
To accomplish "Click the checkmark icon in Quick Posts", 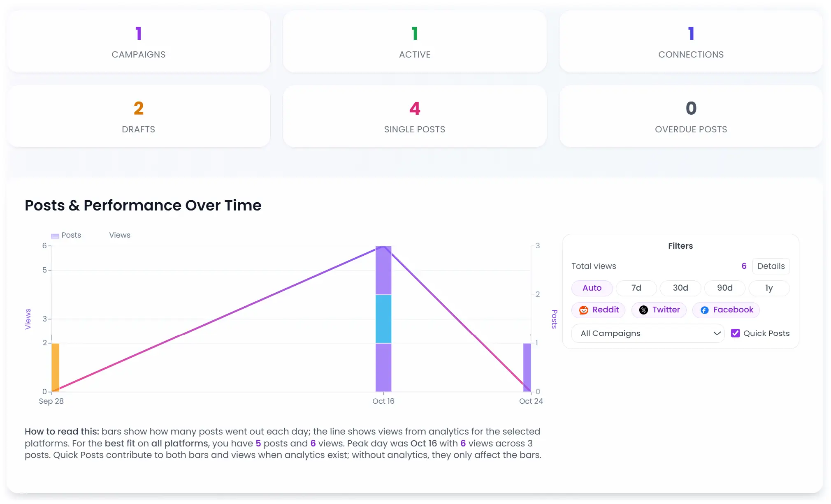I will pyautogui.click(x=736, y=333).
